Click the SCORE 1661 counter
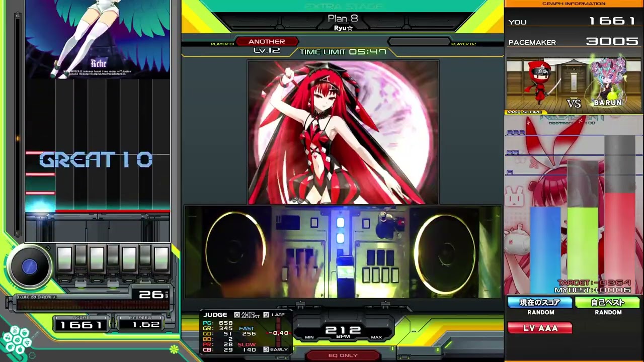The image size is (644, 362). click(x=81, y=325)
